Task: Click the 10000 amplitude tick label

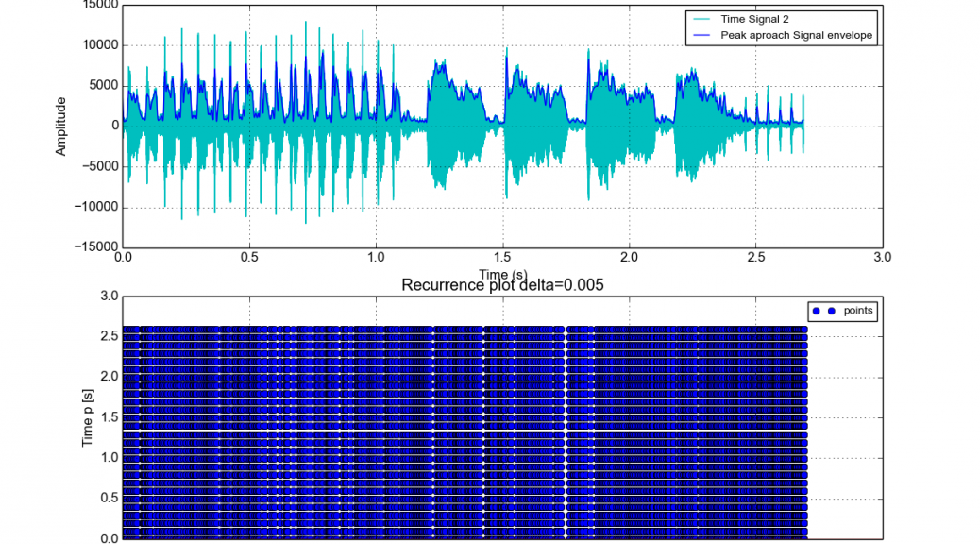Action: [x=97, y=45]
